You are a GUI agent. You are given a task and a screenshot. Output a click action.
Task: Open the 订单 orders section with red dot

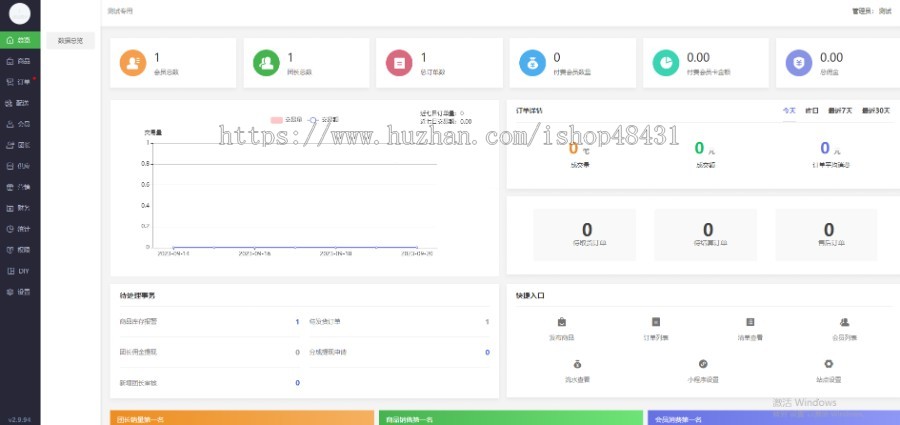[20, 82]
